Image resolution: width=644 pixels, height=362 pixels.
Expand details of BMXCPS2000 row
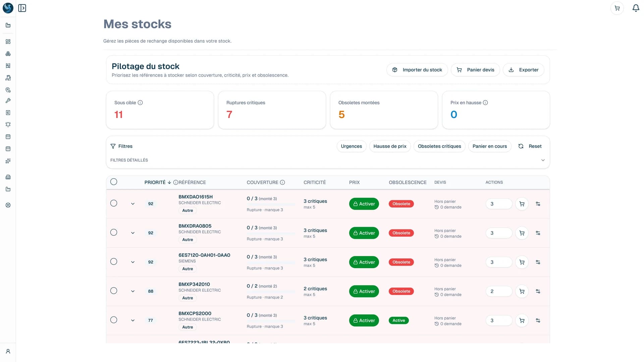[x=133, y=320]
